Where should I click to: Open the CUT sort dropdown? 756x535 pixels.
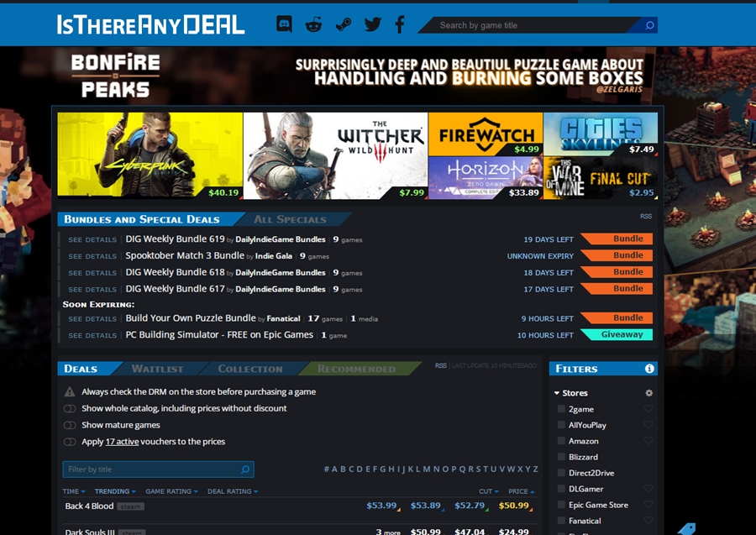pyautogui.click(x=488, y=491)
